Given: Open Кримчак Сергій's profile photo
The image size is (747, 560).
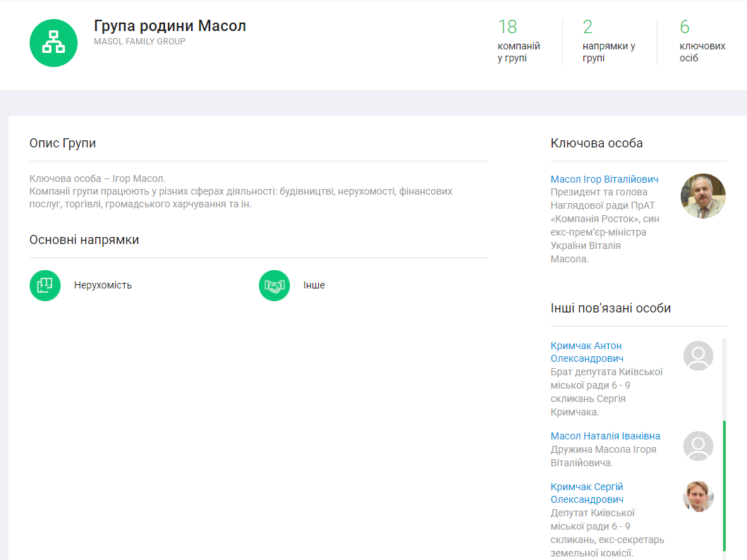Looking at the screenshot, I should point(698,497).
